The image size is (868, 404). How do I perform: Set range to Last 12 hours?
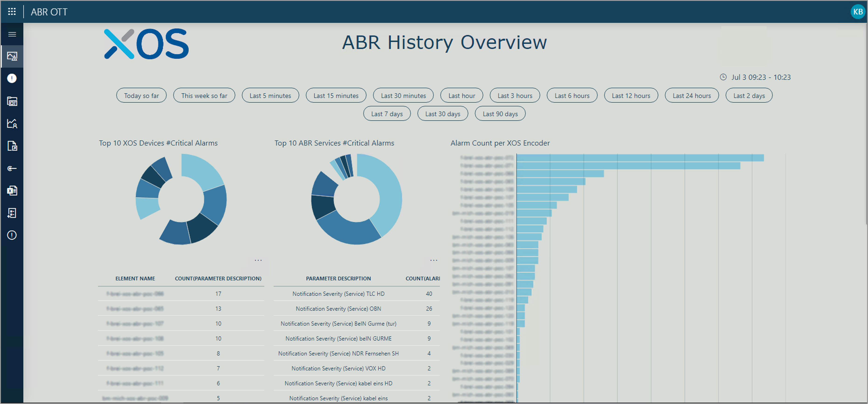(x=631, y=96)
